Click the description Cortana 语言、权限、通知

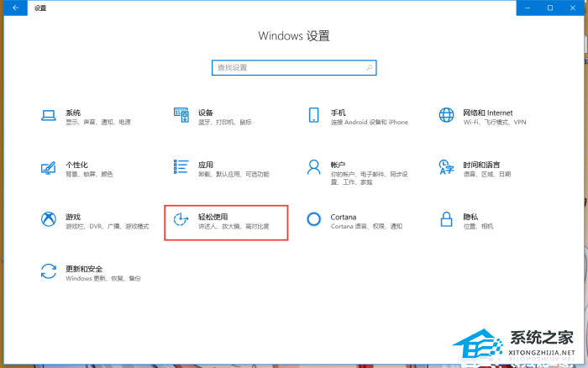tap(366, 226)
